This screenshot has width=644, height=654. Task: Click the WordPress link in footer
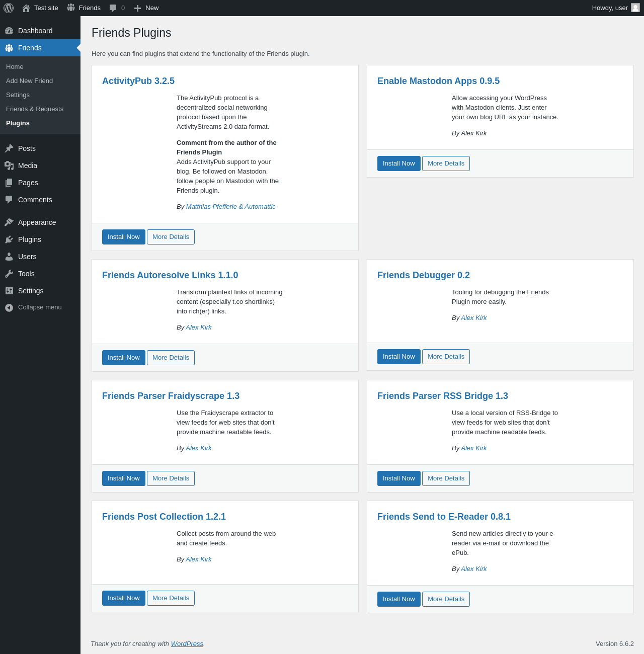(187, 644)
